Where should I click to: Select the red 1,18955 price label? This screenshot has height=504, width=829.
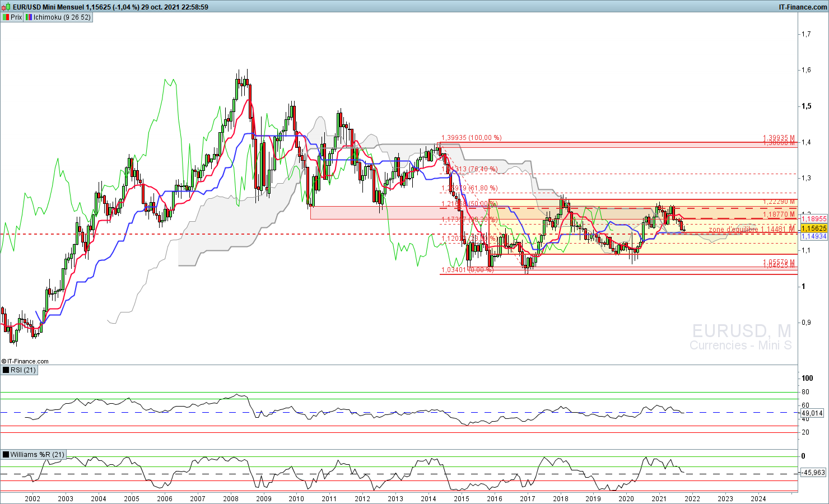pos(813,219)
